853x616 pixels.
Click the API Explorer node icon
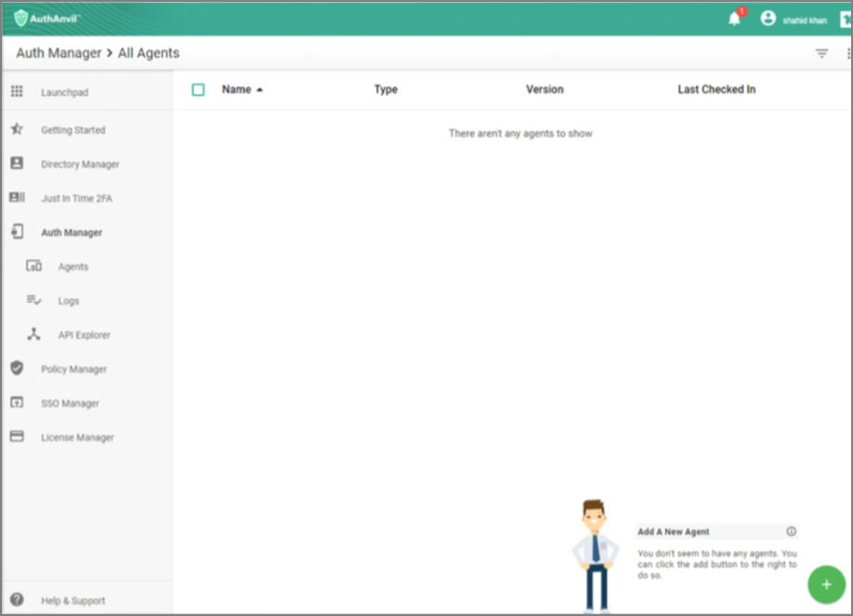(x=34, y=334)
